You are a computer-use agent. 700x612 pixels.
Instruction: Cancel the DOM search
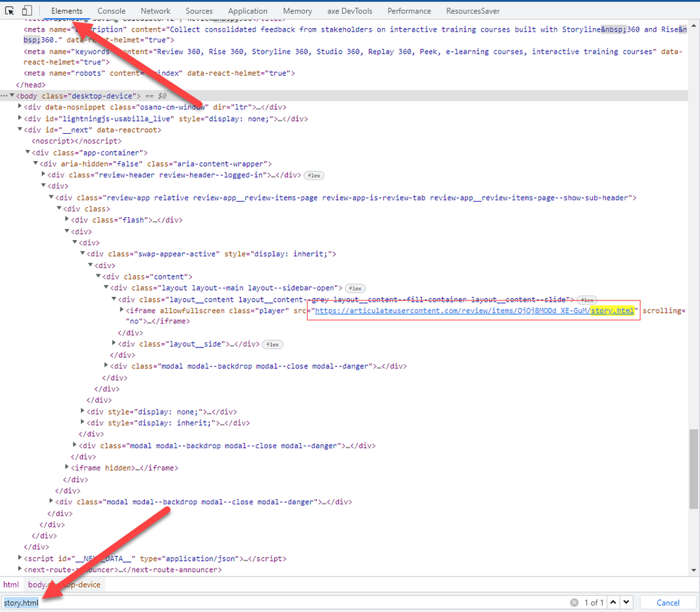[668, 603]
